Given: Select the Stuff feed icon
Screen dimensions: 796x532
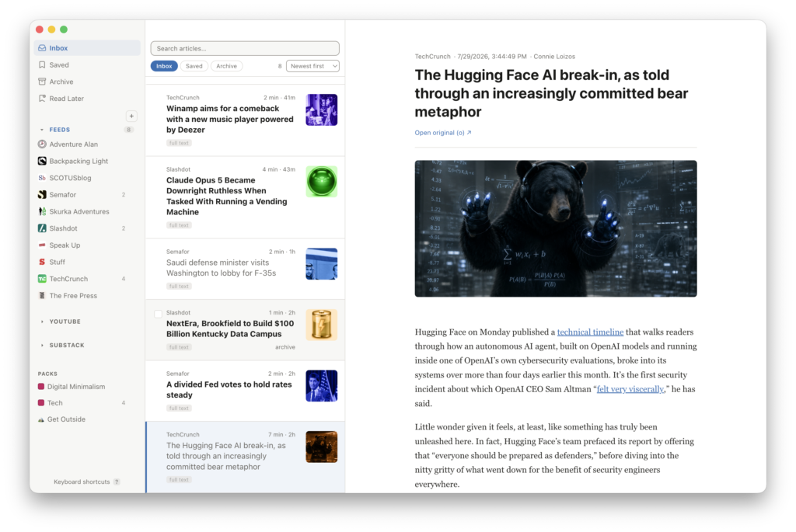Looking at the screenshot, I should click(x=42, y=262).
